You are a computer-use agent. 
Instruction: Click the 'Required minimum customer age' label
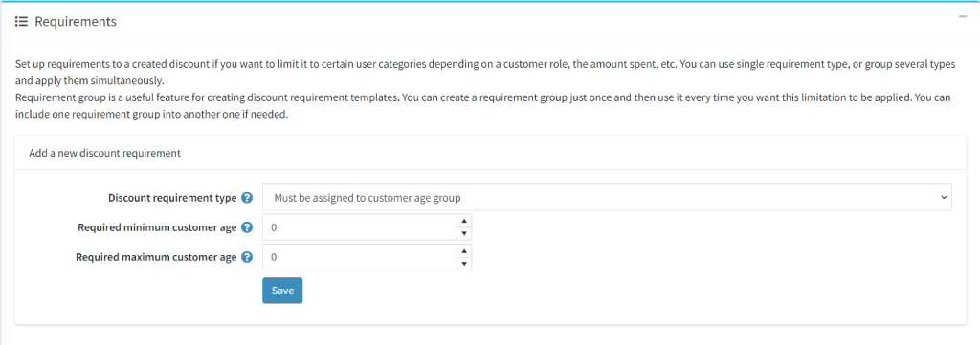click(x=157, y=227)
